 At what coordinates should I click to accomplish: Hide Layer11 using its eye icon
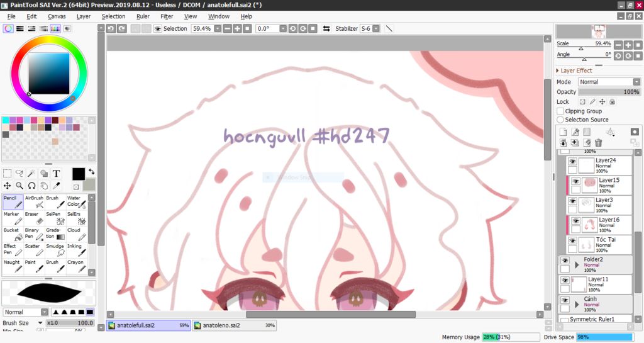565,280
